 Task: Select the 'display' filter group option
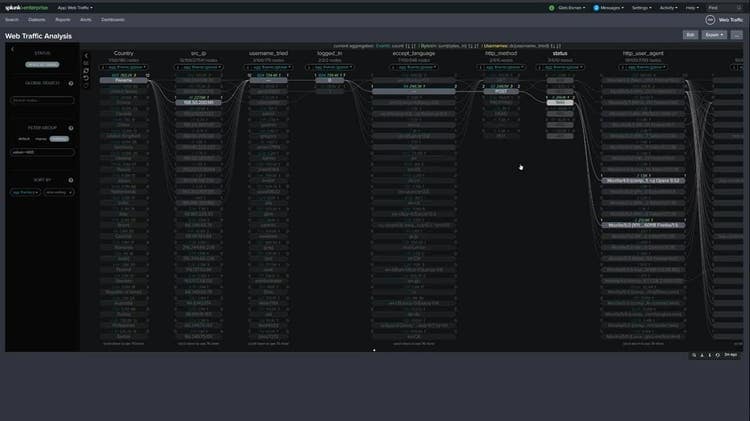pos(40,139)
